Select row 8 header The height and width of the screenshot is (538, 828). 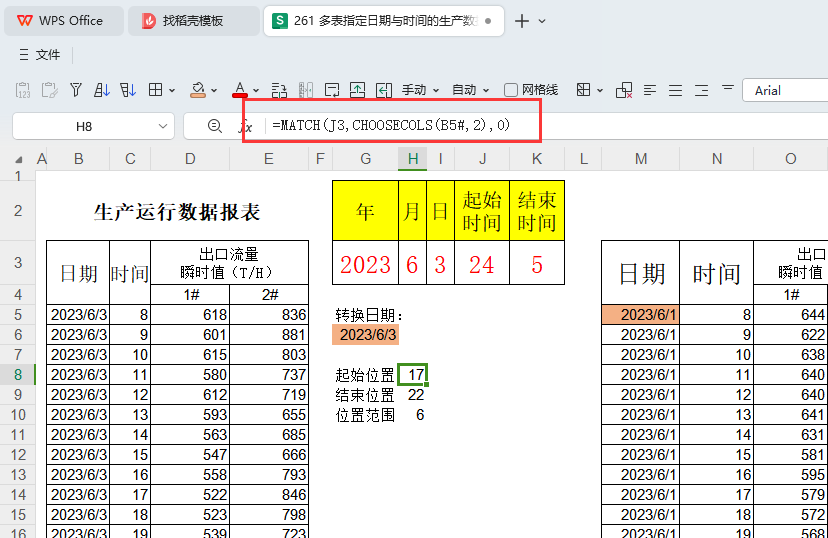coord(18,375)
